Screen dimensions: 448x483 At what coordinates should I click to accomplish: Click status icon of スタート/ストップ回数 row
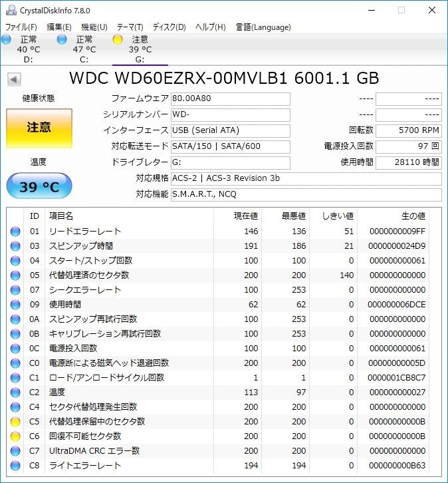click(x=15, y=261)
